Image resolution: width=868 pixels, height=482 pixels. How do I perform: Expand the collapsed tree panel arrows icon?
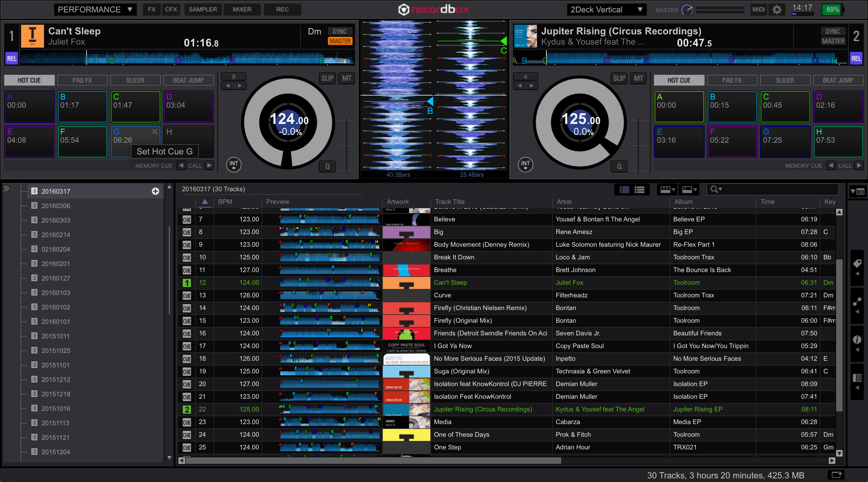pos(6,189)
